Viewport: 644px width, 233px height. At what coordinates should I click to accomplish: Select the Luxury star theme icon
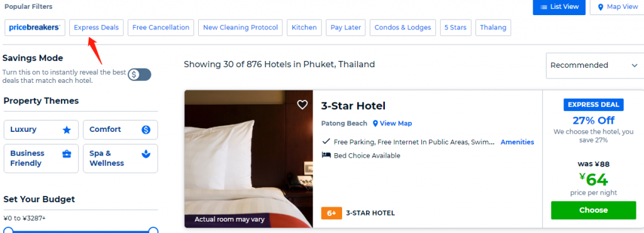click(67, 130)
